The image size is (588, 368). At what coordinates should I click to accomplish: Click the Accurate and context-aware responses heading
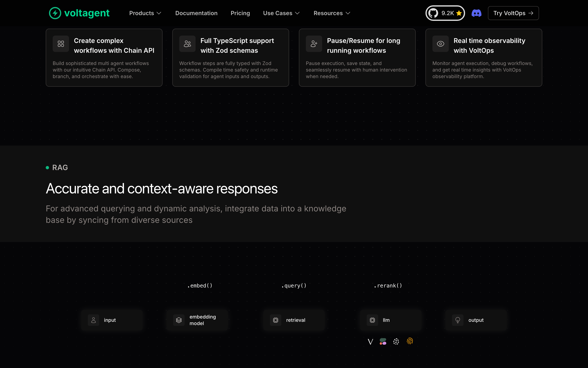tap(161, 189)
